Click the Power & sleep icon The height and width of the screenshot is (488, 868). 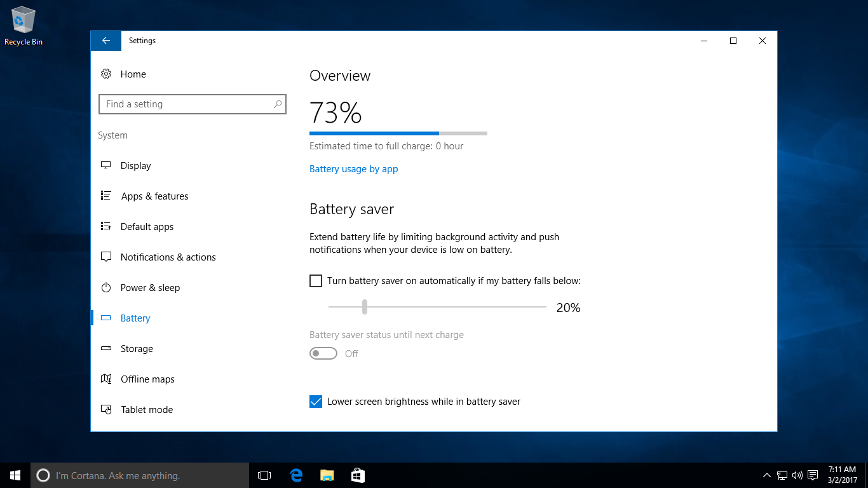(x=106, y=288)
